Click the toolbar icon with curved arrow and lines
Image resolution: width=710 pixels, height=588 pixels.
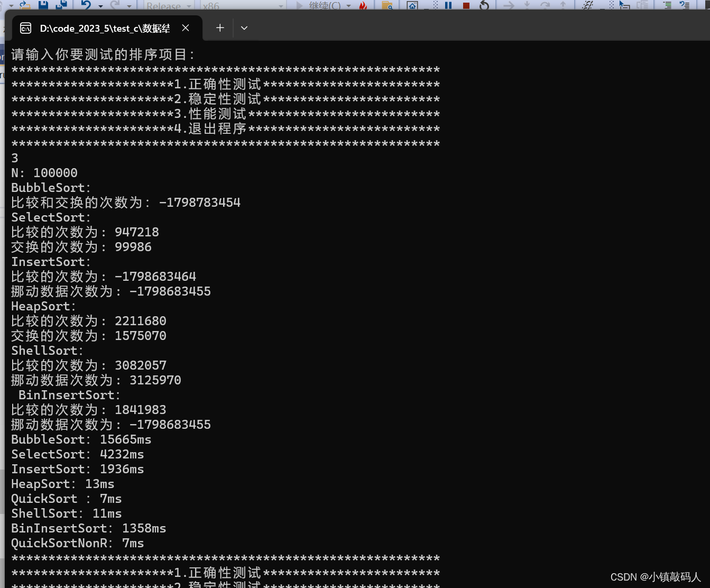coord(685,5)
